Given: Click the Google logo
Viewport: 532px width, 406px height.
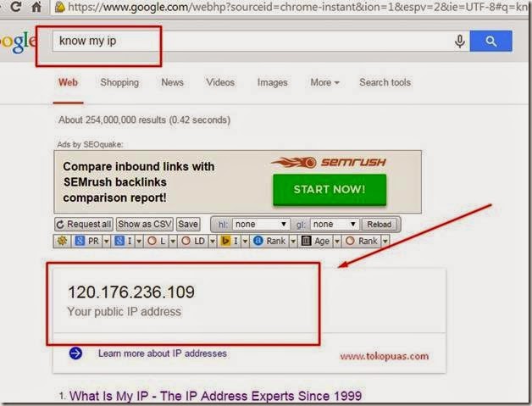Looking at the screenshot, I should 17,42.
